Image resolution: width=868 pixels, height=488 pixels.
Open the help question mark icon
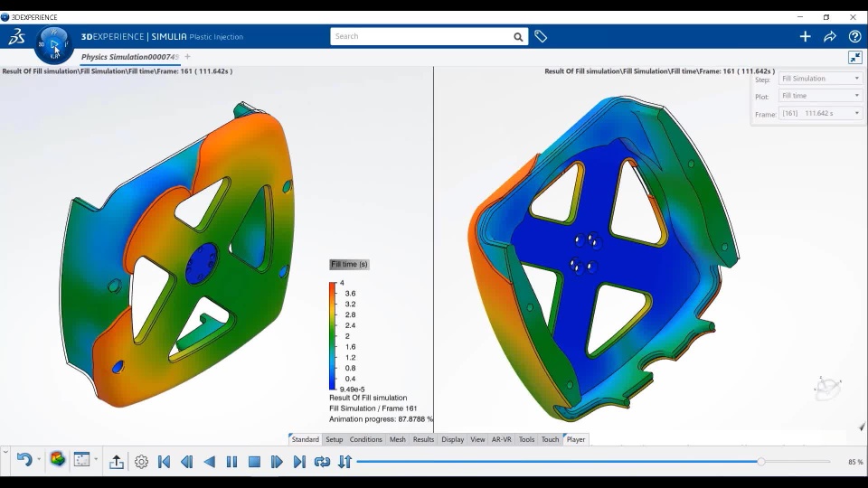point(854,36)
